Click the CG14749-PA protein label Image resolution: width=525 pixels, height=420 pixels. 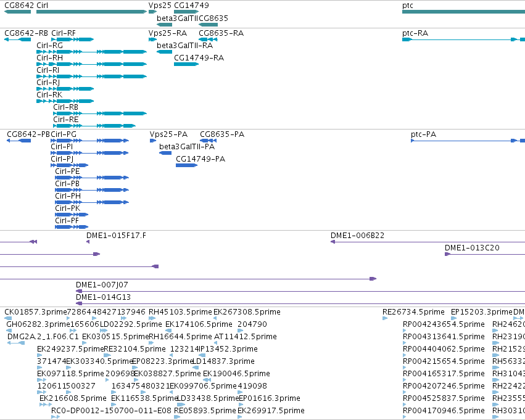(200, 159)
